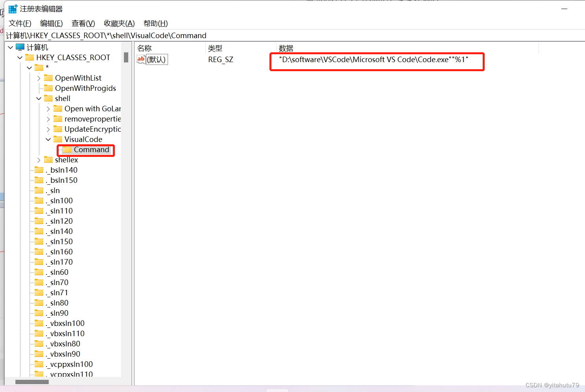Image resolution: width=585 pixels, height=392 pixels.
Task: Click the REG_SZ type cell
Action: [221, 59]
